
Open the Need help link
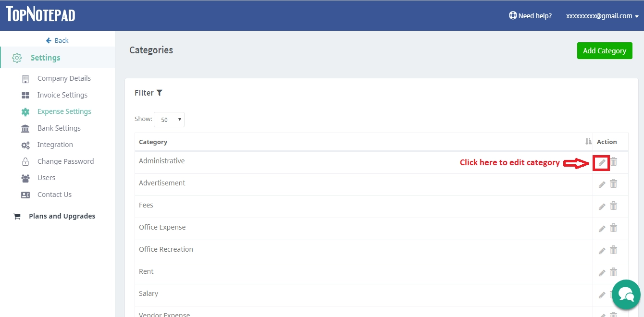tap(530, 16)
